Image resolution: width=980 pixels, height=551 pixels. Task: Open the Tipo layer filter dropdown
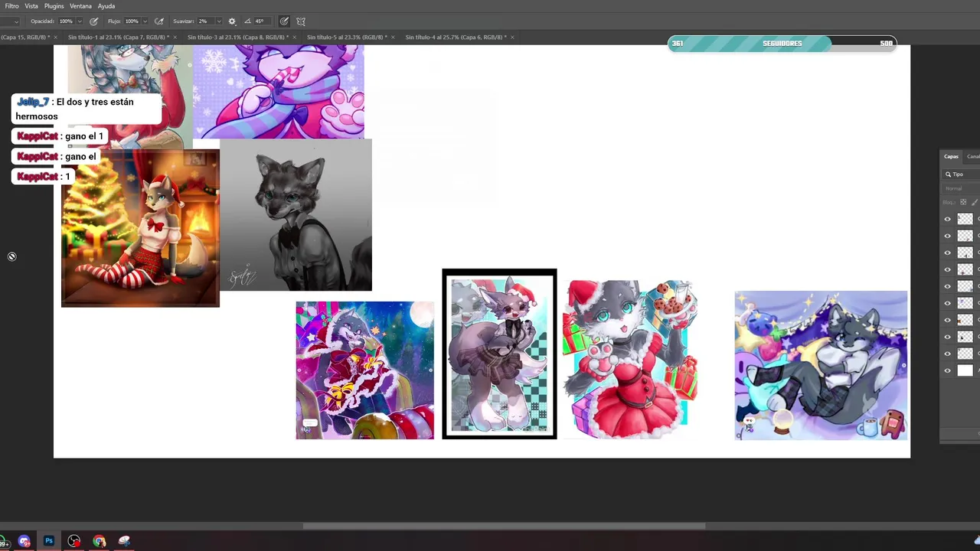click(x=961, y=174)
